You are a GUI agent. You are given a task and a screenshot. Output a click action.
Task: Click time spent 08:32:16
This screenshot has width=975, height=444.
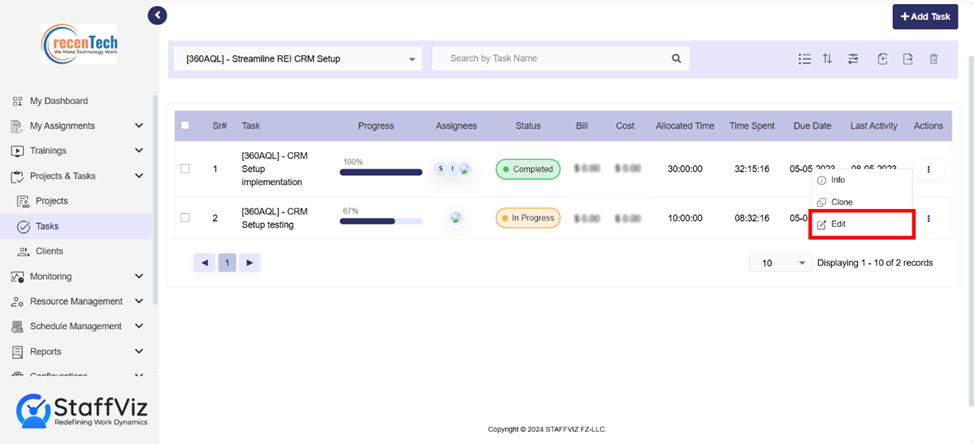click(x=752, y=218)
